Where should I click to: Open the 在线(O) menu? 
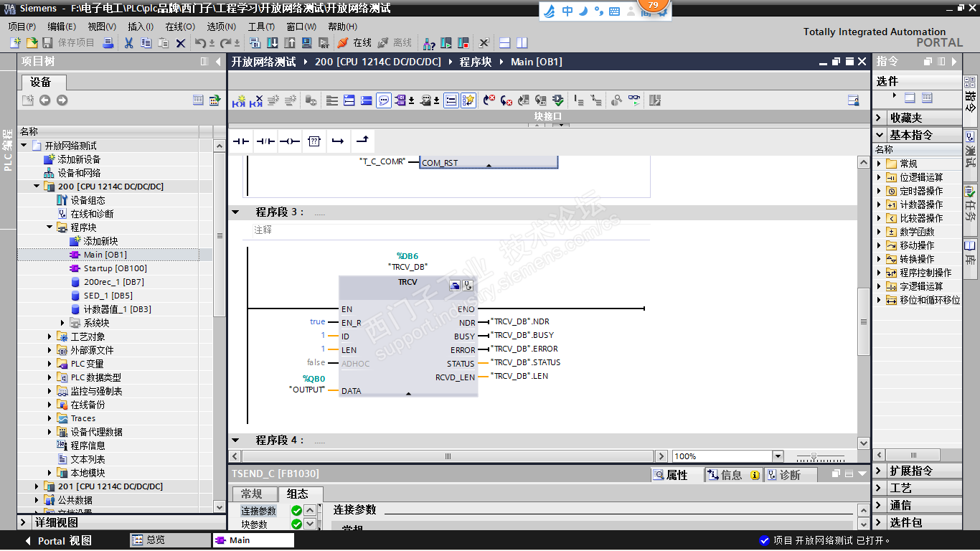point(180,27)
